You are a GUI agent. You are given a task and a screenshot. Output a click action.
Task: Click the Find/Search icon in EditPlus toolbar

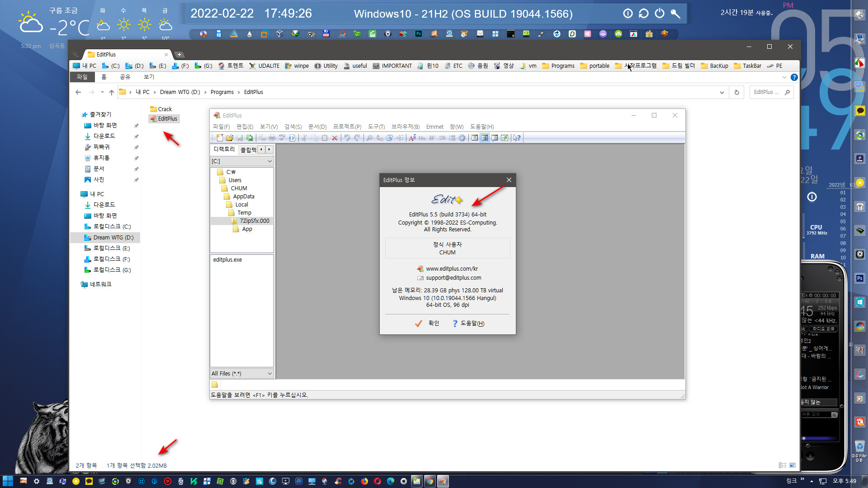(370, 138)
